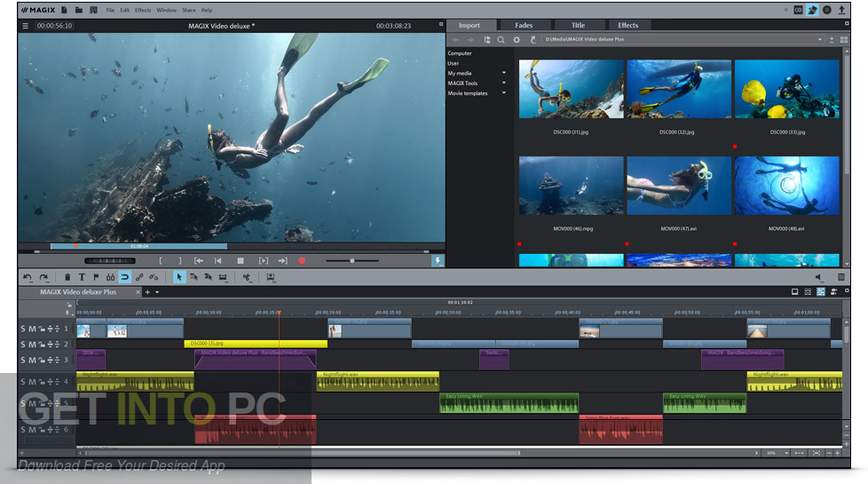Toggle the magnet snapping icon

pos(124,277)
